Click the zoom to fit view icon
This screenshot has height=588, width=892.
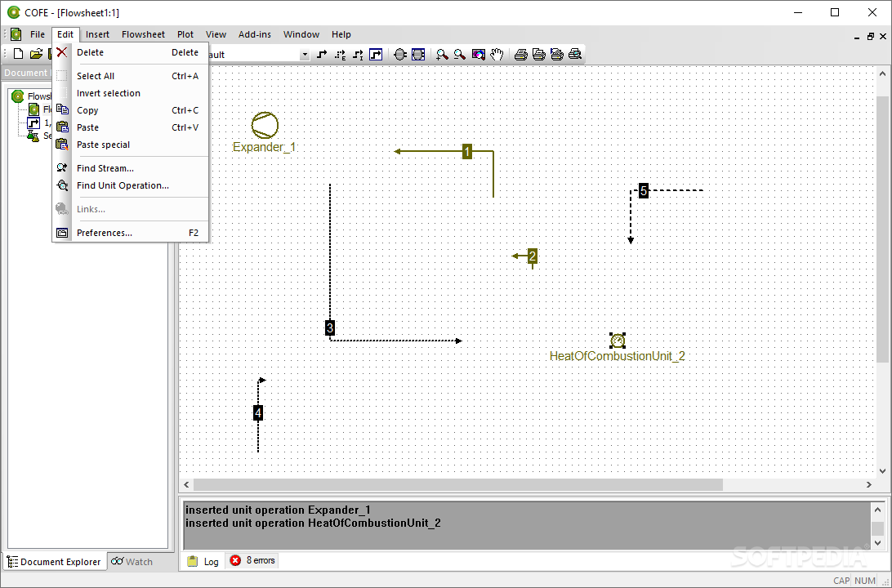[479, 55]
